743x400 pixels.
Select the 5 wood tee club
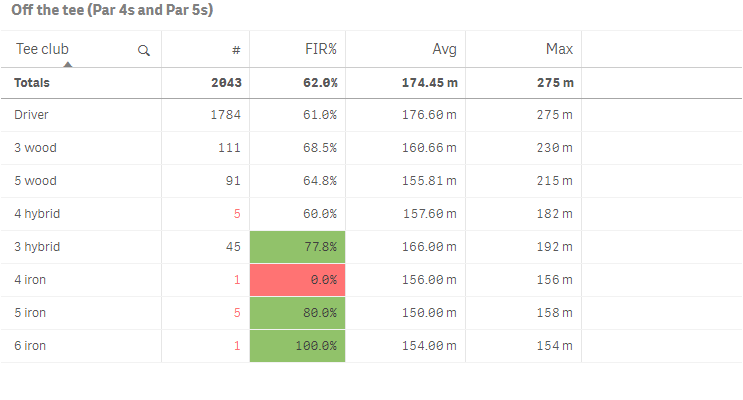coord(33,181)
